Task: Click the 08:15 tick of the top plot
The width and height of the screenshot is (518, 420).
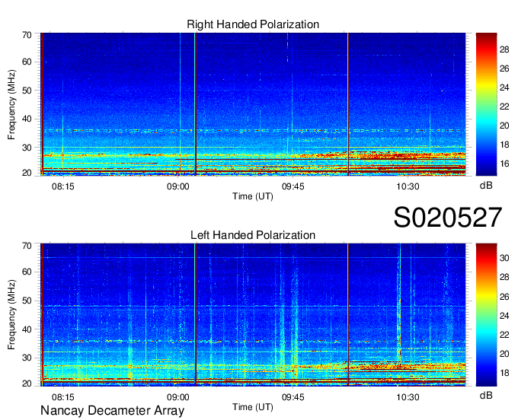Action: [x=62, y=186]
